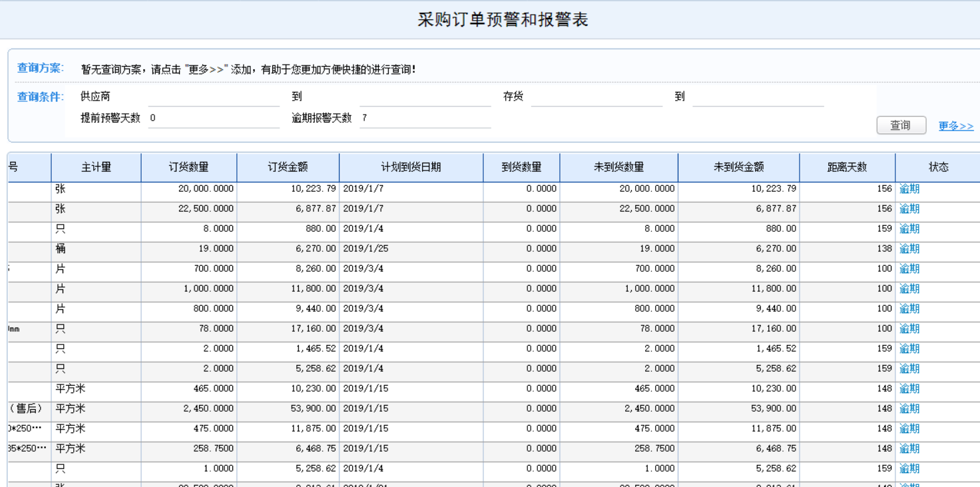Click the 未到货数量 column header
980x487 pixels.
pyautogui.click(x=620, y=167)
